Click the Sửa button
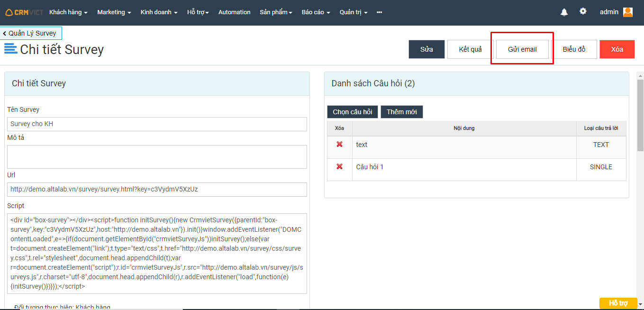The width and height of the screenshot is (644, 310). [x=426, y=49]
